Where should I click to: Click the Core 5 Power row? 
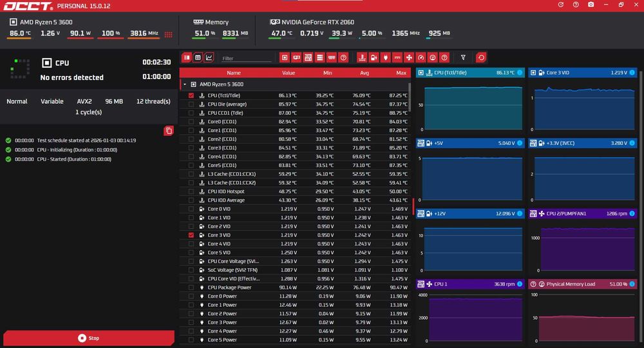[x=294, y=340]
